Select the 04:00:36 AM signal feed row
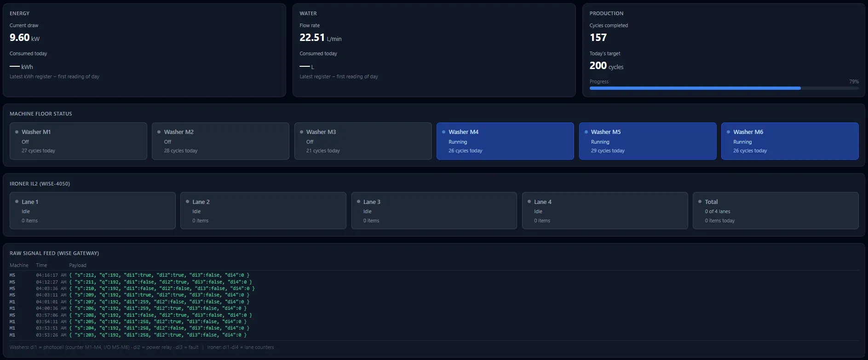This screenshot has width=868, height=360. (434, 308)
